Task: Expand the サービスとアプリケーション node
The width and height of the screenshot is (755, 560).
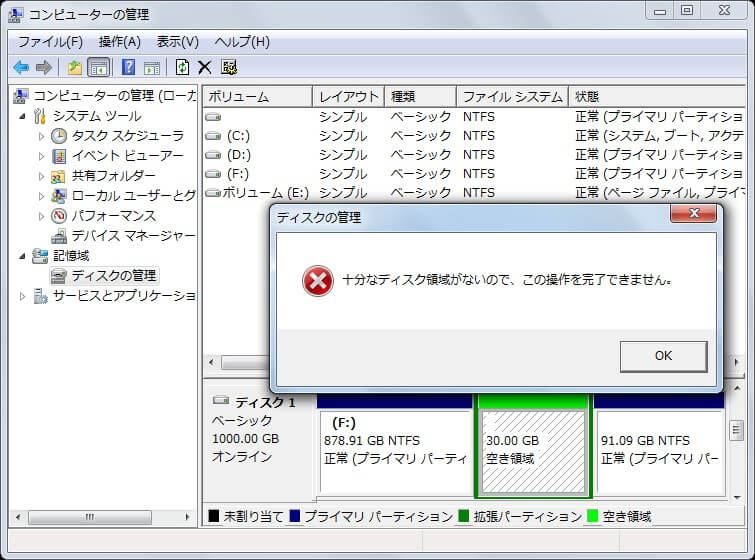Action: [x=22, y=296]
